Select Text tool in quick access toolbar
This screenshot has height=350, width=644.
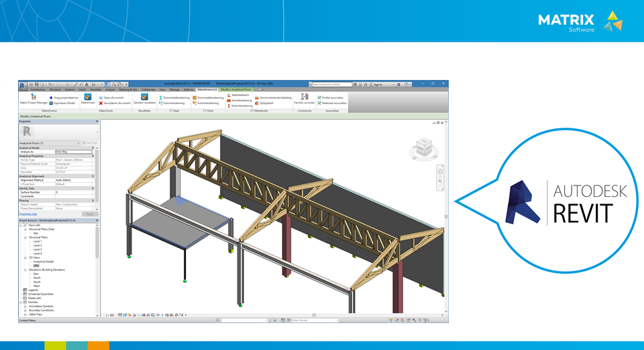[87, 85]
